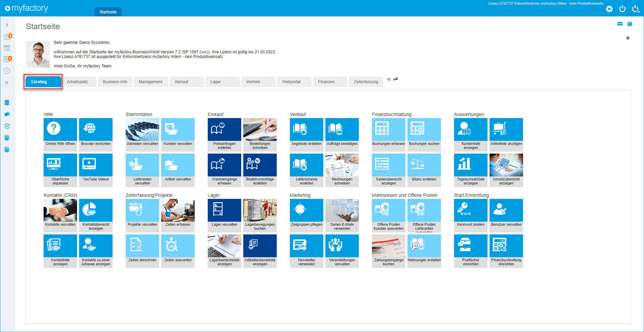Open Artikelliste anzeigen tile
Image resolution: width=644 pixels, height=332 pixels.
506,134
